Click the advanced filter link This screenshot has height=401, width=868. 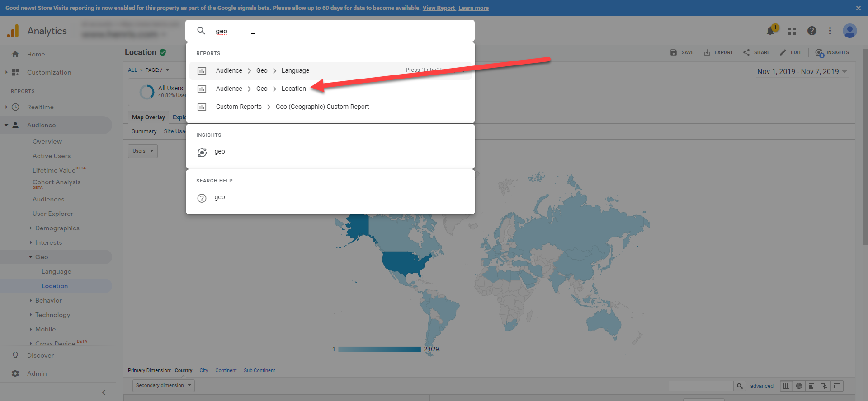point(762,386)
